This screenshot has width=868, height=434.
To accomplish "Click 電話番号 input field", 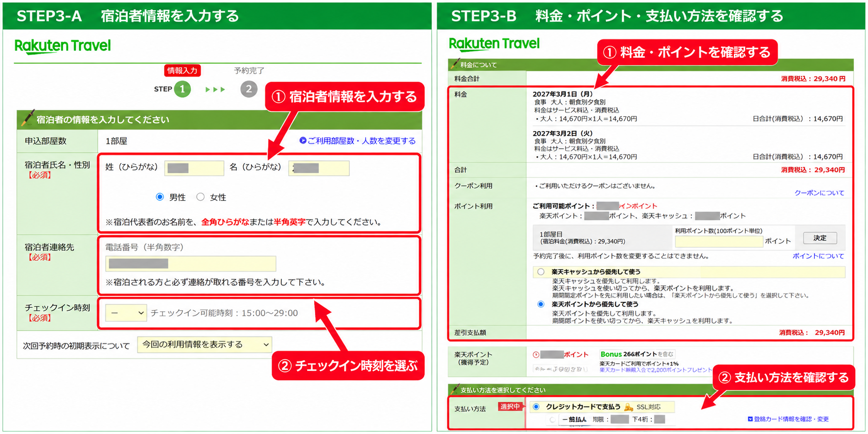I will [x=191, y=264].
